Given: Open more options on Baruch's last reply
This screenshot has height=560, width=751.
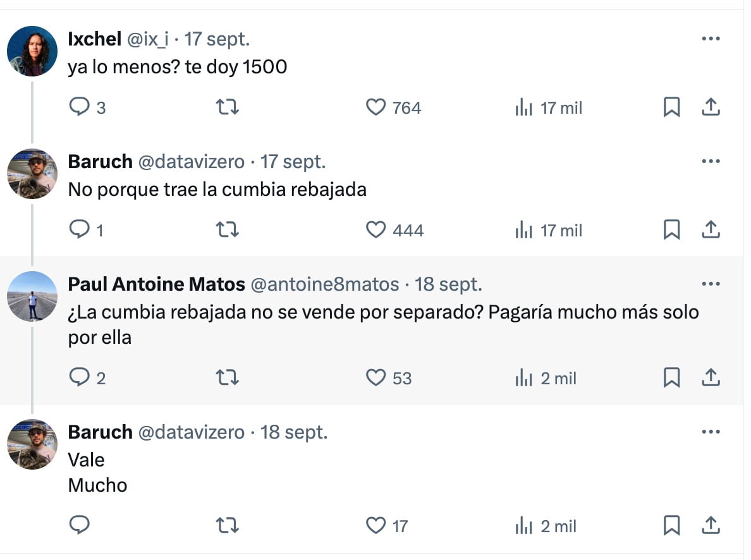Looking at the screenshot, I should pyautogui.click(x=711, y=432).
